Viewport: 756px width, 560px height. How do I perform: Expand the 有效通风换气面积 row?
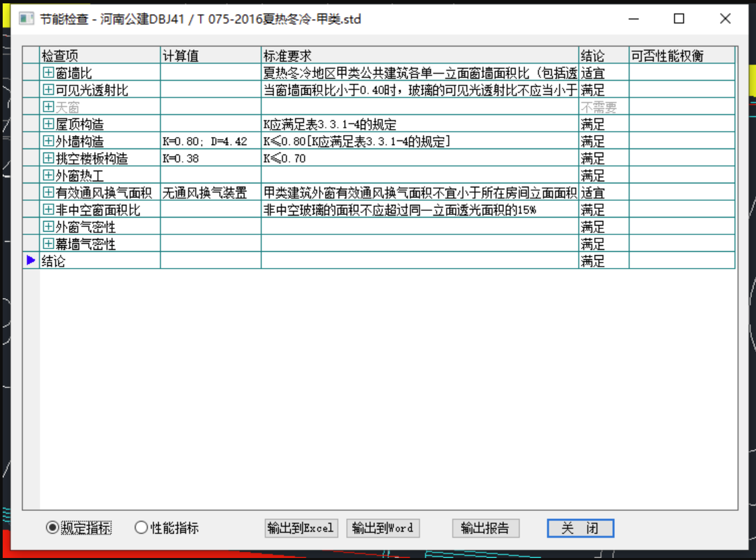(48, 193)
